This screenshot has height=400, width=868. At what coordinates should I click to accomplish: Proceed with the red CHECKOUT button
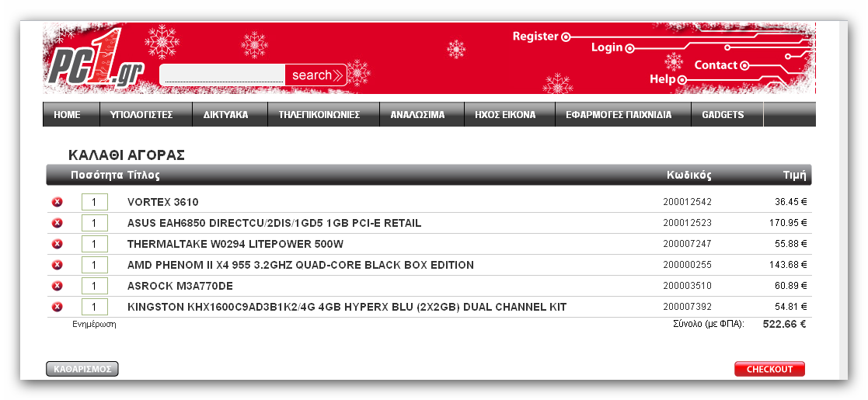[769, 369]
